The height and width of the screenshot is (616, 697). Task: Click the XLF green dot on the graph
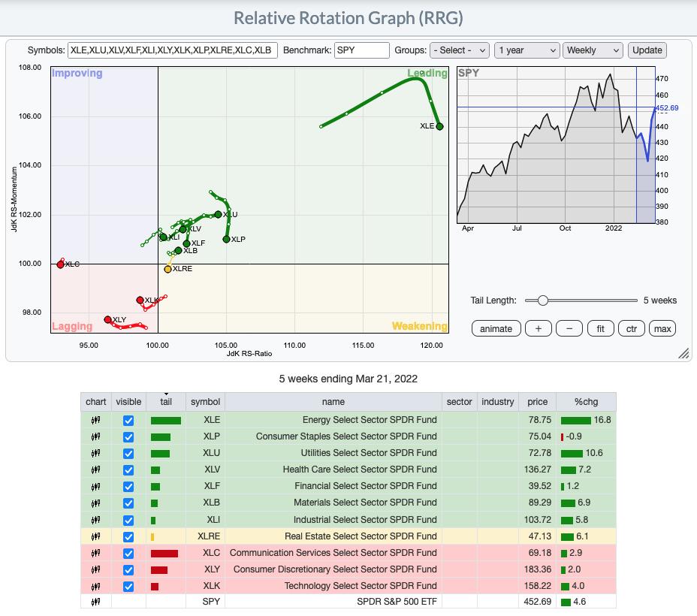tap(187, 243)
